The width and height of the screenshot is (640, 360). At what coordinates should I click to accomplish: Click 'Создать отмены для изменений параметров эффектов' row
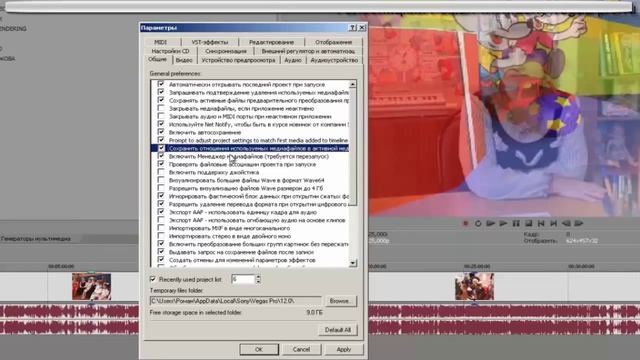coord(242,260)
